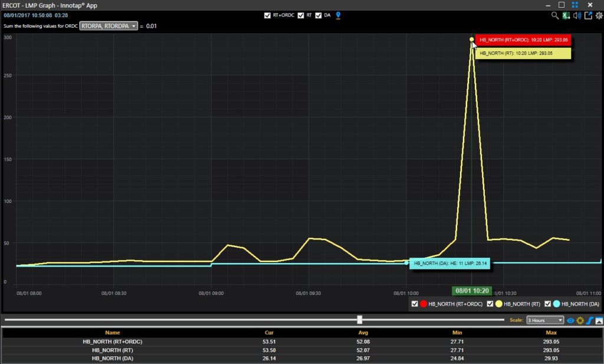The image size is (604, 364).
Task: Click the Min column header
Action: (x=457, y=333)
